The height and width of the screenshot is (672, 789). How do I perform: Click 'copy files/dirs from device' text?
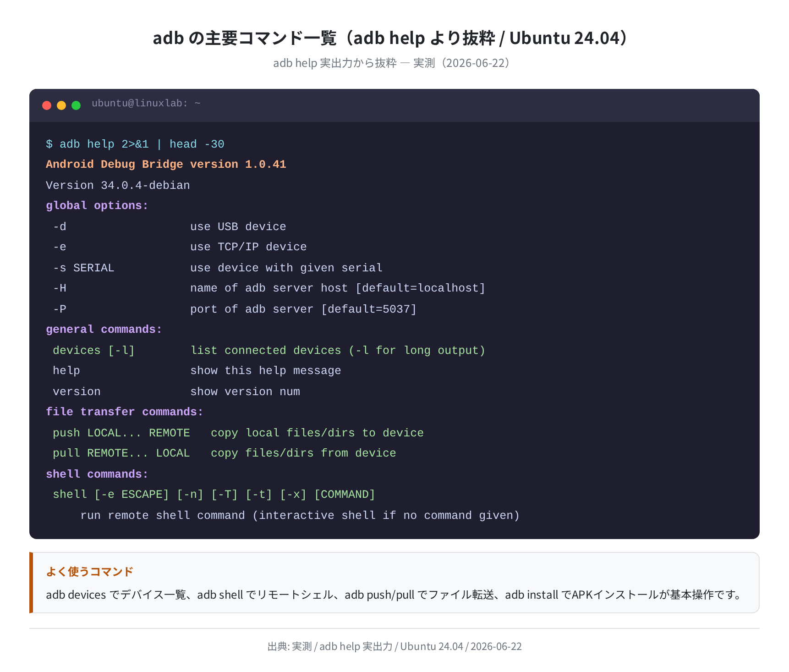click(x=303, y=453)
